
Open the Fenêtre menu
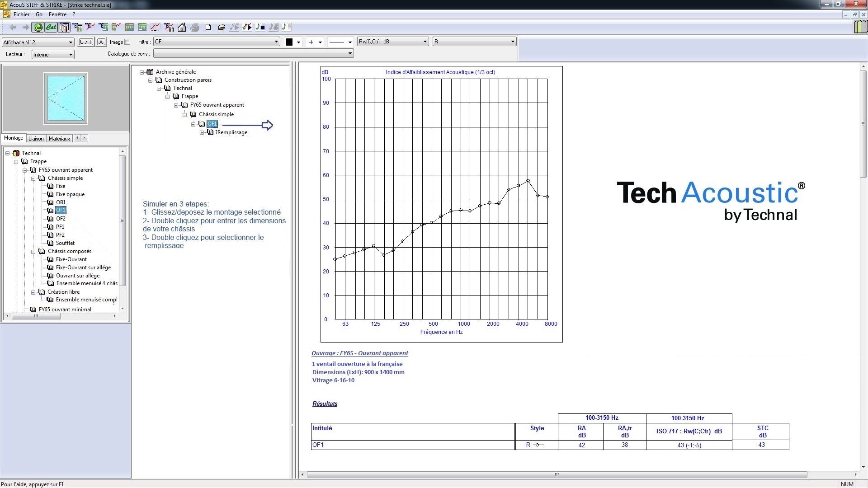click(57, 14)
